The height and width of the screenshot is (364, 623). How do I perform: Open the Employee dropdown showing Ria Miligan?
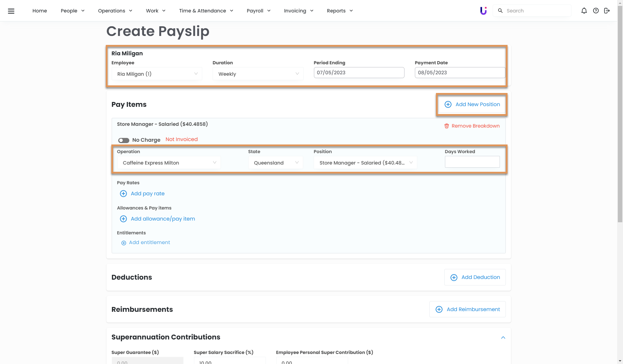(x=157, y=74)
